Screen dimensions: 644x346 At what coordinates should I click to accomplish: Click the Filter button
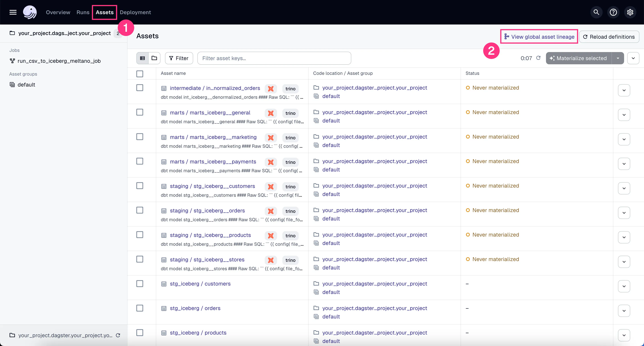click(x=179, y=58)
